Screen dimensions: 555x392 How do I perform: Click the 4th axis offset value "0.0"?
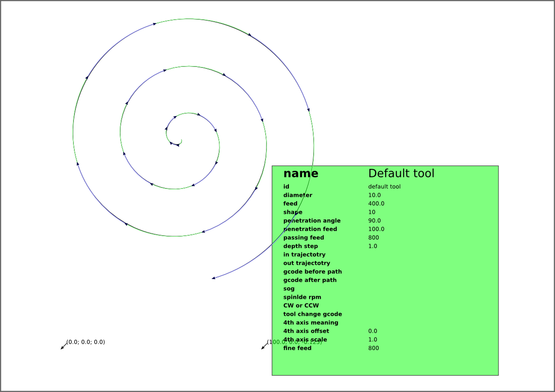[373, 331]
